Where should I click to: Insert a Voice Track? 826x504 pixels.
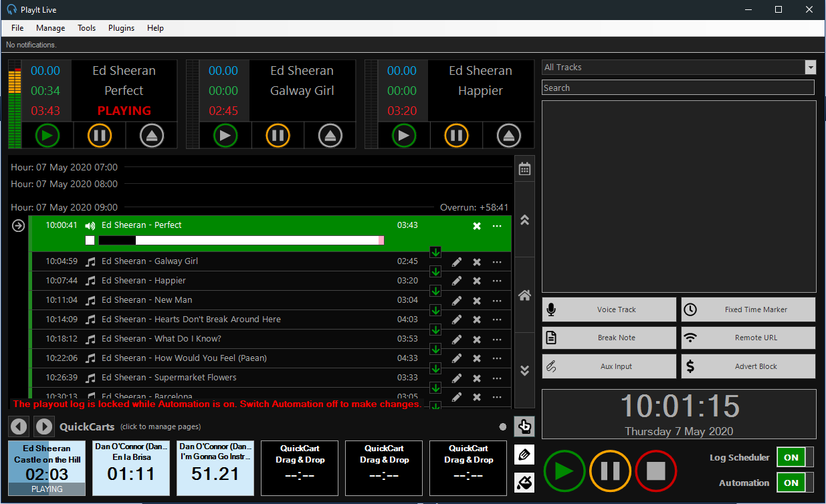609,309
